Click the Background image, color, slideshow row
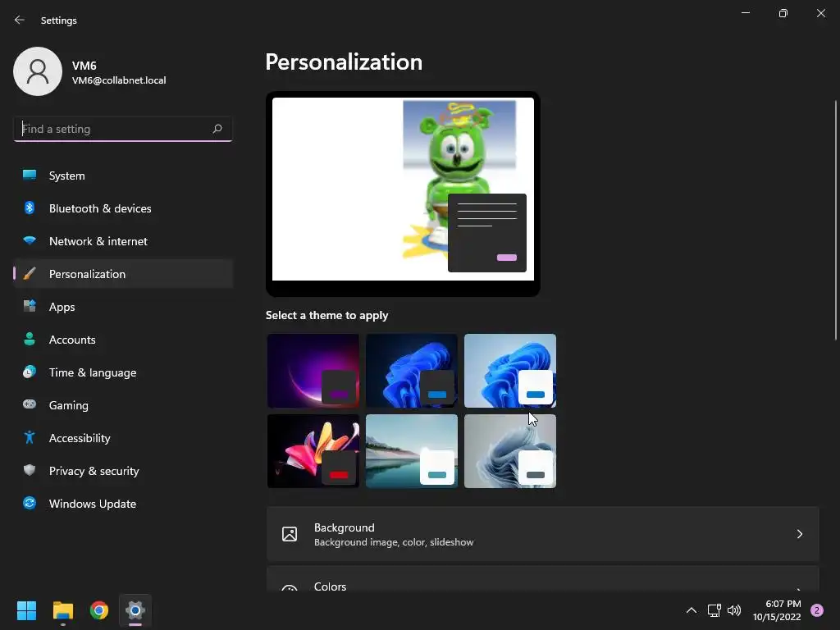 tap(543, 534)
